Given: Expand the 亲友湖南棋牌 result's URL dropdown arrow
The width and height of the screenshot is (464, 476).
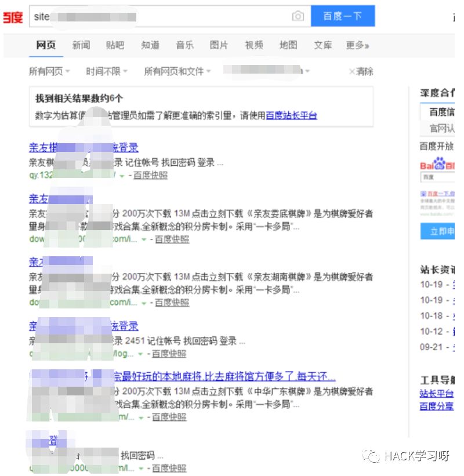Looking at the screenshot, I should pyautogui.click(x=144, y=303).
